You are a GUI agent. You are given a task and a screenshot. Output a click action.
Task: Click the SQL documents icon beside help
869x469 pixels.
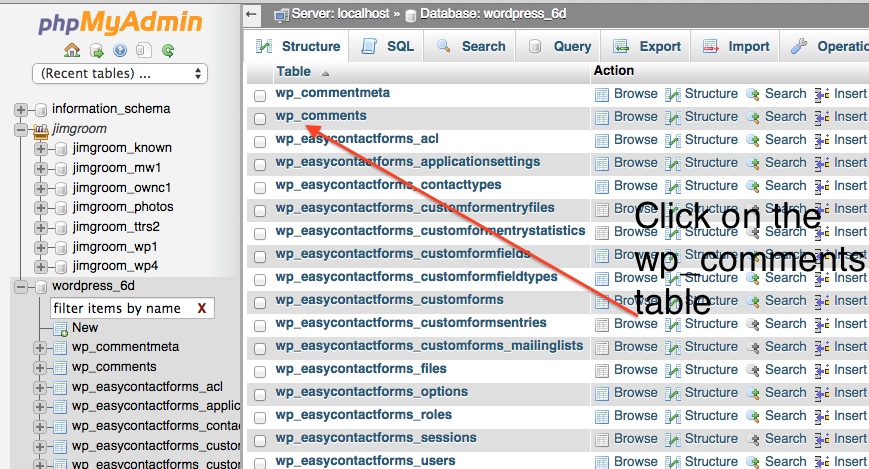[144, 51]
